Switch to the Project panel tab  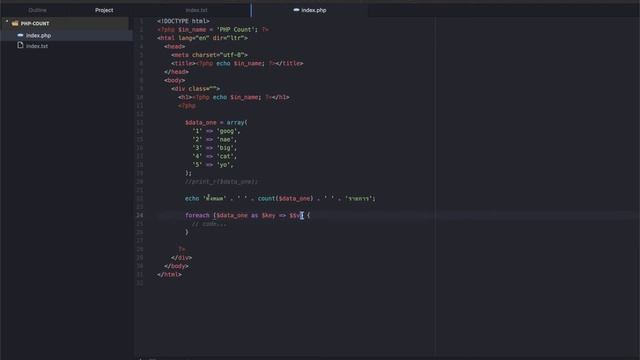(104, 10)
